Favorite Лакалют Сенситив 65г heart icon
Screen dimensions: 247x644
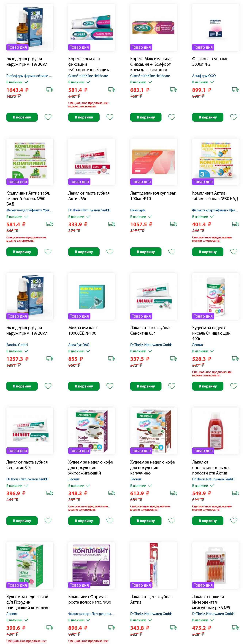click(x=172, y=386)
